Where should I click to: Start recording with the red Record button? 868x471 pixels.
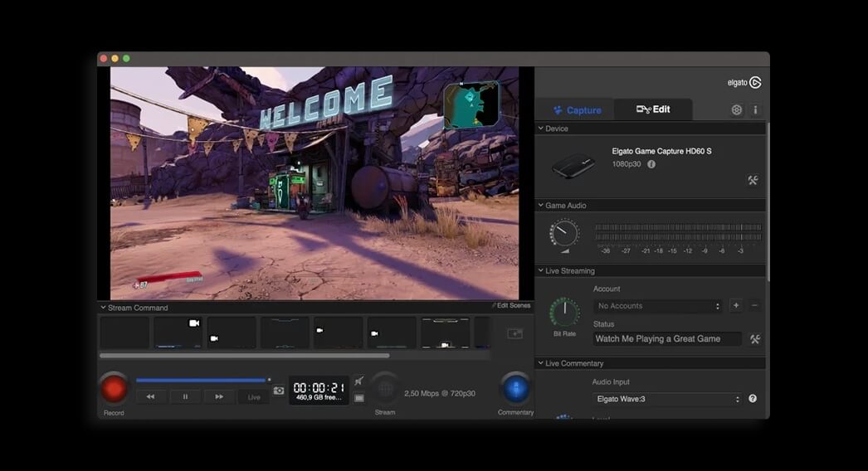(114, 389)
